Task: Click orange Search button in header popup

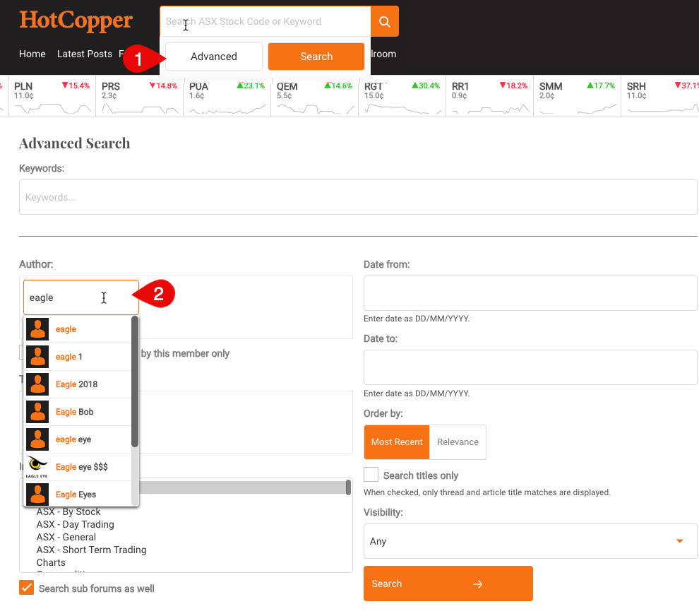Action: (x=316, y=57)
